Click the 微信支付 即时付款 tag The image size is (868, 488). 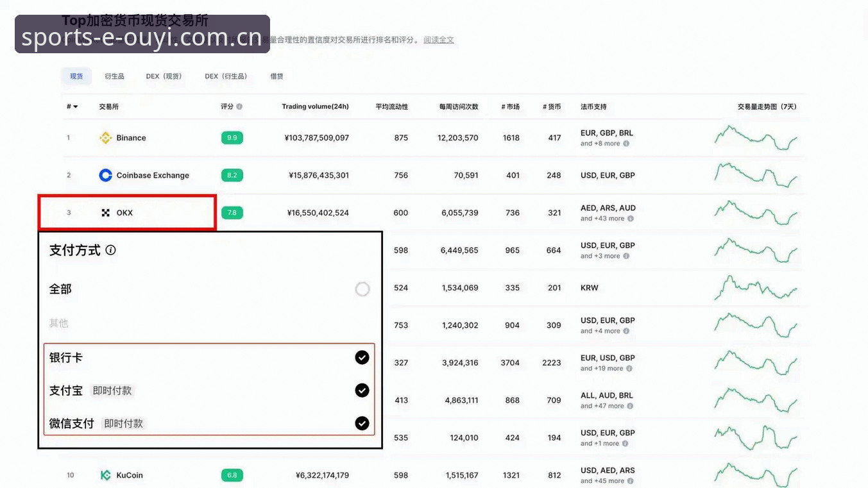124,424
